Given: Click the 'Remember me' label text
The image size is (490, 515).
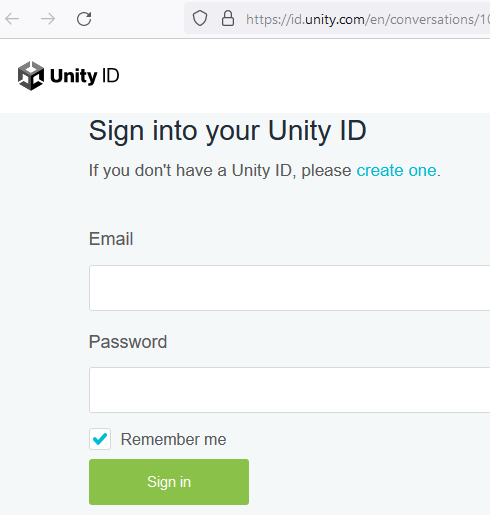Looking at the screenshot, I should (173, 439).
